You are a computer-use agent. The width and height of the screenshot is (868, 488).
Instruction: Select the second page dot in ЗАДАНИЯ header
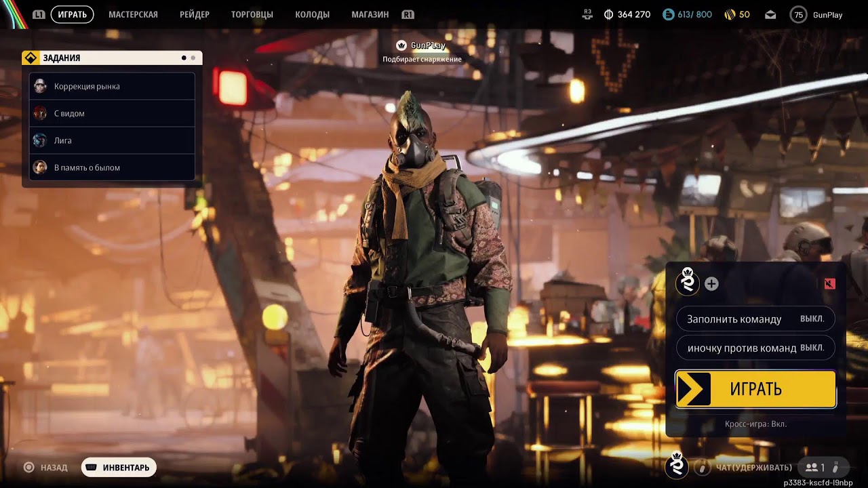[x=193, y=58]
